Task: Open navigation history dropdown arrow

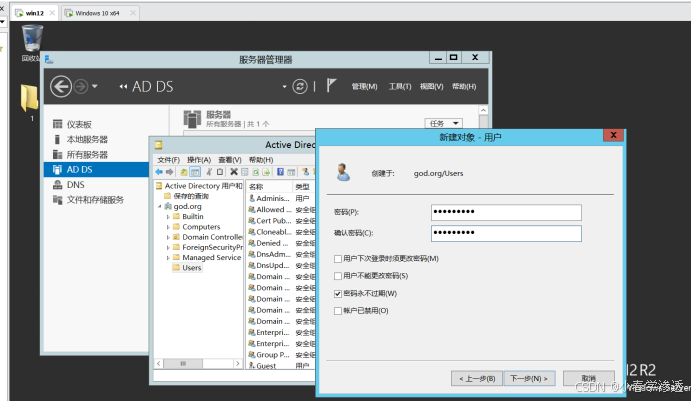Action: click(94, 86)
